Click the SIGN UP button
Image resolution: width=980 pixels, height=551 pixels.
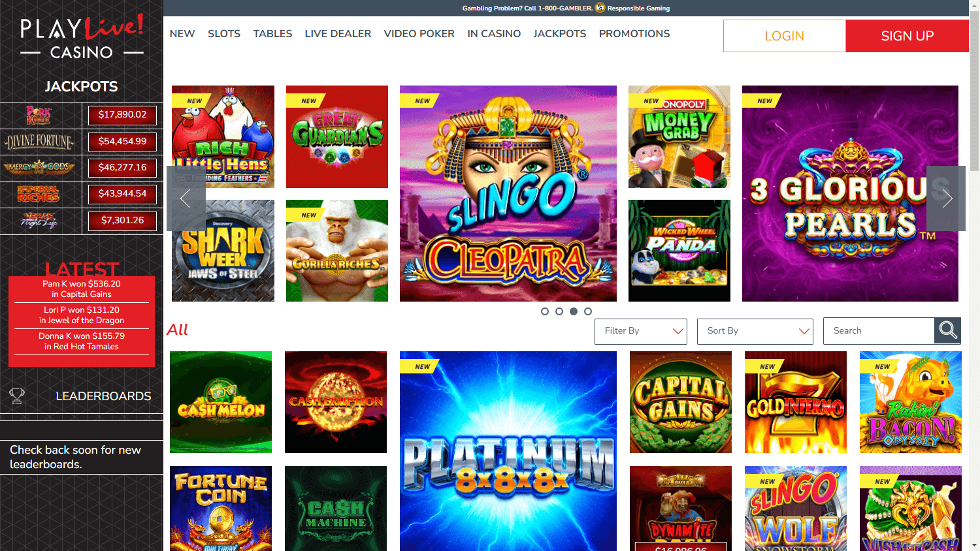click(x=907, y=36)
